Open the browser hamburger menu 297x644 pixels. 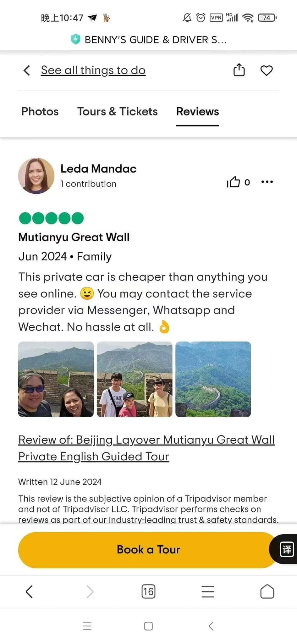[208, 591]
